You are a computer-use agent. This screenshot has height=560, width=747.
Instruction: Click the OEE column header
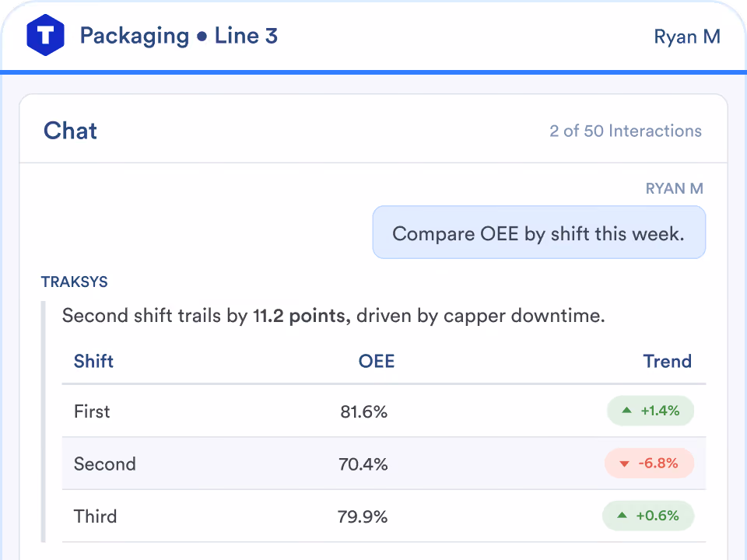coord(377,362)
